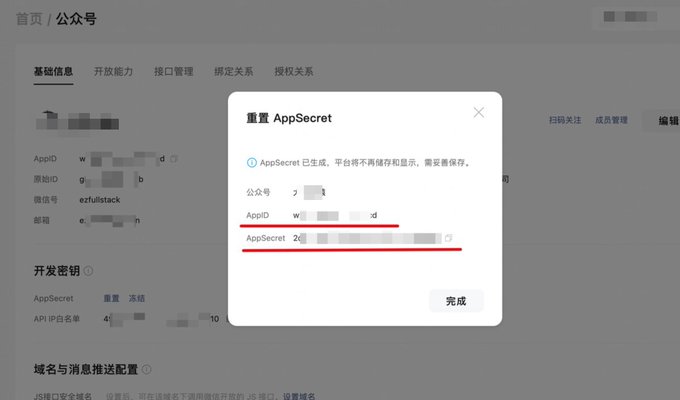Copy the AppSecret in the dialog
The image size is (680, 400).
(448, 238)
